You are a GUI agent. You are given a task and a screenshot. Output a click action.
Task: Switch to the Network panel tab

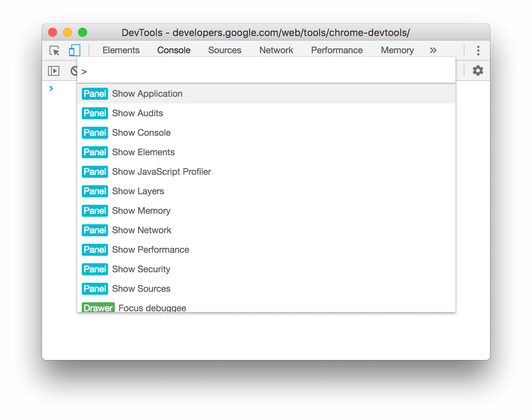click(276, 50)
